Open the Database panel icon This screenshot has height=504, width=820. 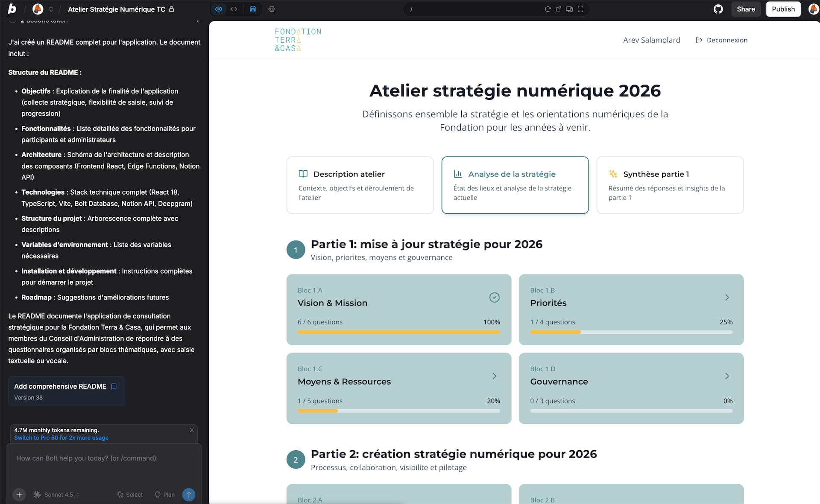pyautogui.click(x=253, y=9)
